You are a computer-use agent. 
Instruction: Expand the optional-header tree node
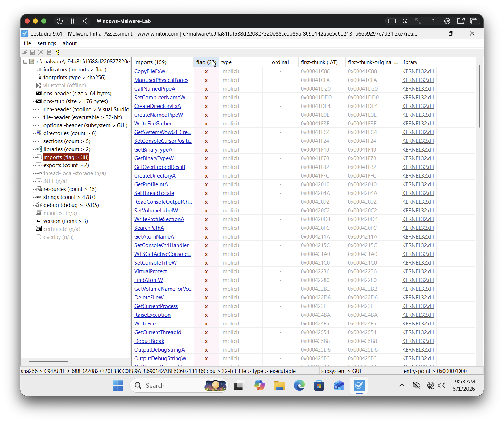39,125
